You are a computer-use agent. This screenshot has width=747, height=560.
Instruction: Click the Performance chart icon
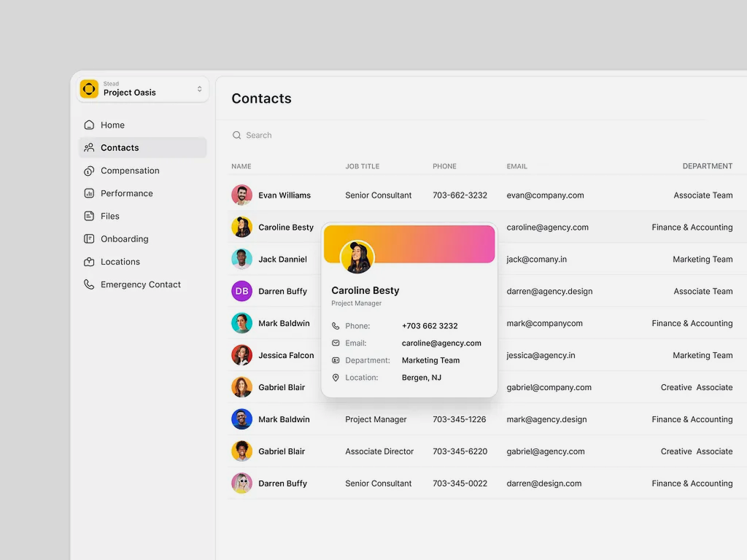89,193
